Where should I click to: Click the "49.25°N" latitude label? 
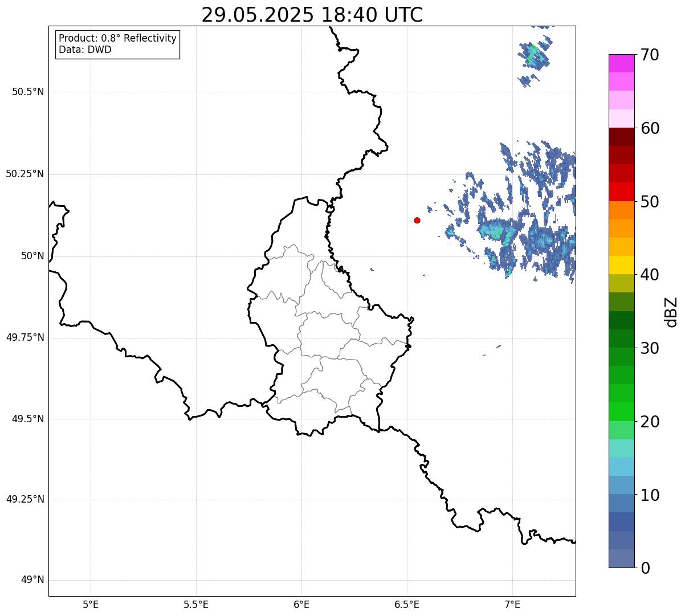[25, 500]
